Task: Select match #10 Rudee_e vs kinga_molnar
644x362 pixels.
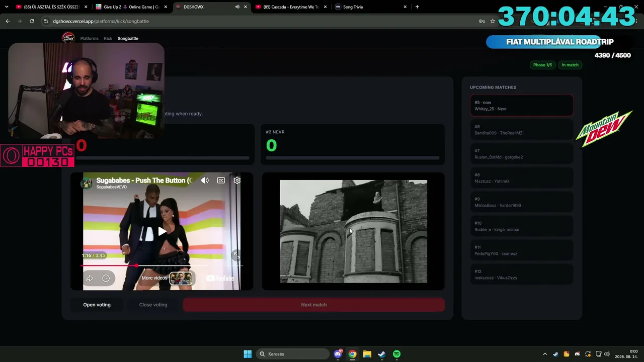Action: pos(522,226)
